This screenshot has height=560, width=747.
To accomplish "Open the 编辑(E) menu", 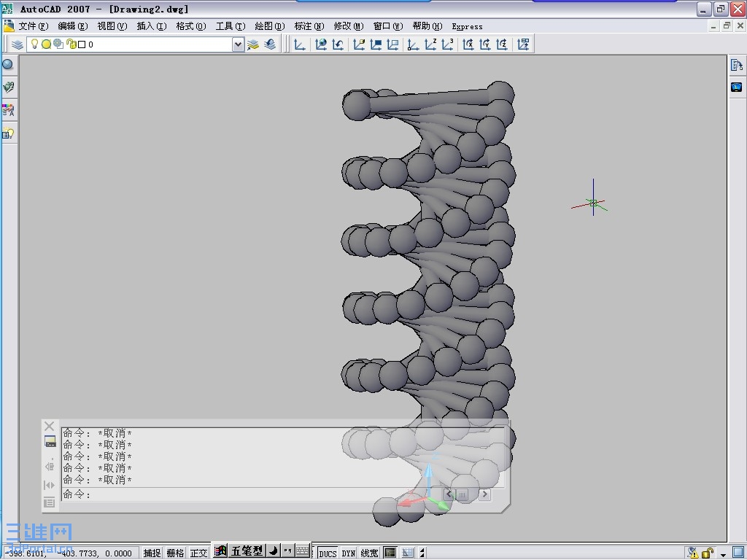I will (73, 26).
